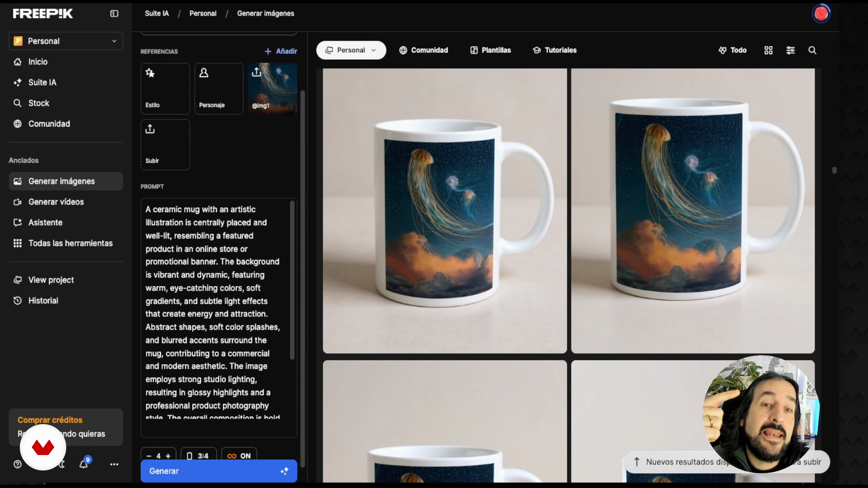The height and width of the screenshot is (488, 868).
Task: Click Suite IA breadcrumb
Action: (157, 14)
